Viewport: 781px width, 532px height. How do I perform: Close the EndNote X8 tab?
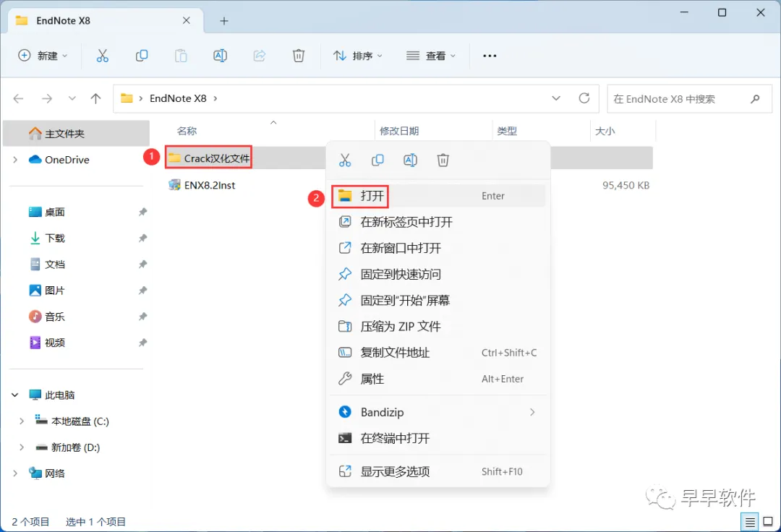(187, 20)
